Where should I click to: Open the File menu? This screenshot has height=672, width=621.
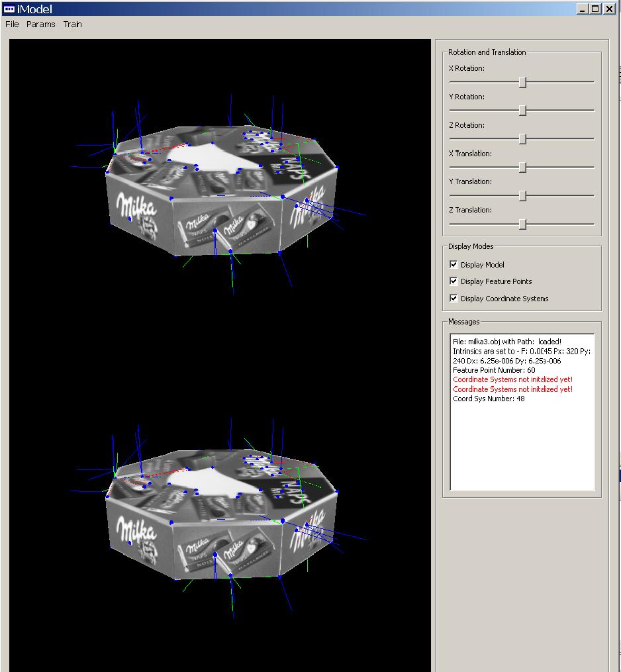12,24
